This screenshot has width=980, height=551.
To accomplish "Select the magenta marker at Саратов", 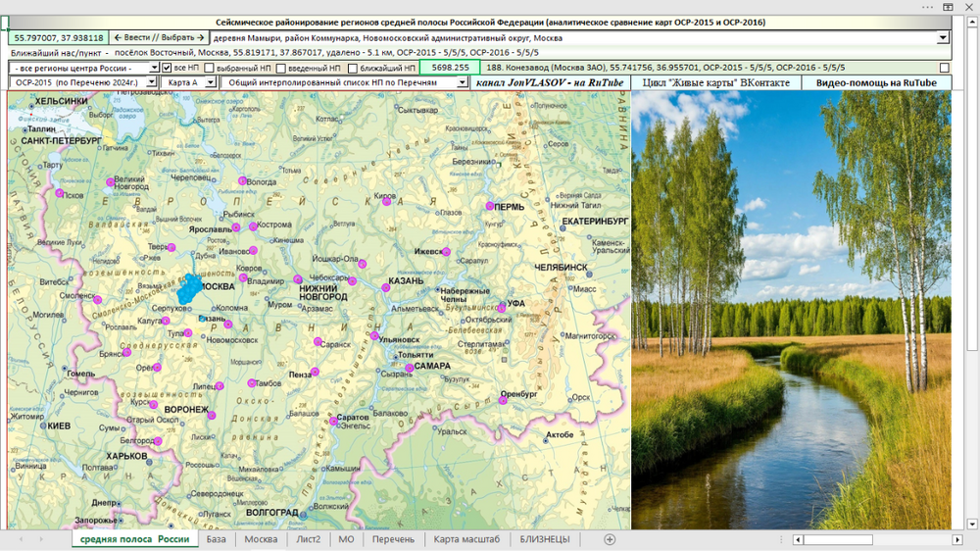I will pos(334,422).
